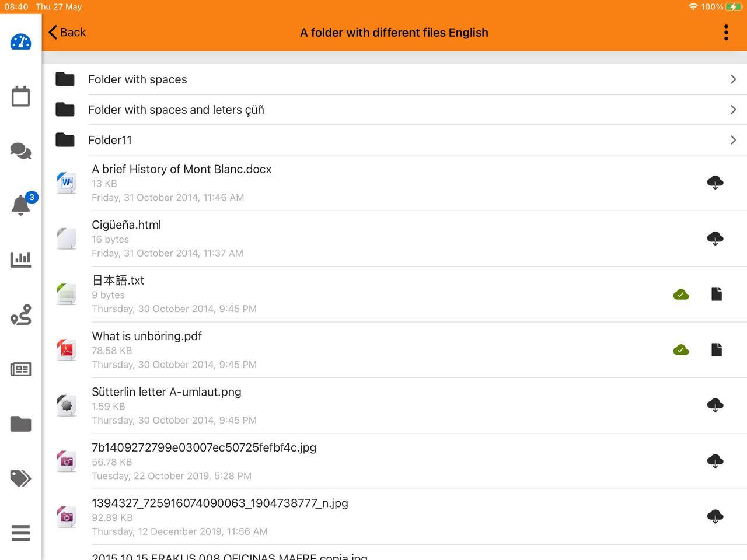This screenshot has height=560, width=747.
Task: Open the messages chat bubbles icon
Action: pos(20,151)
